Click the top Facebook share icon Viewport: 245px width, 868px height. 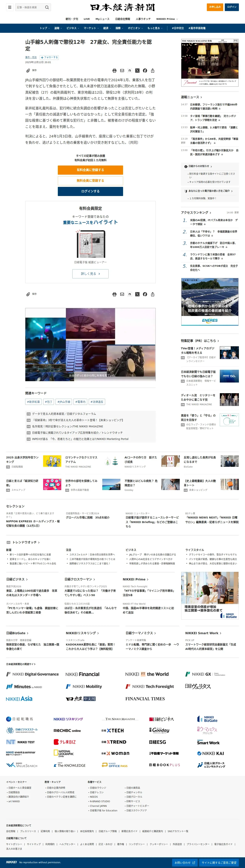[145, 70]
